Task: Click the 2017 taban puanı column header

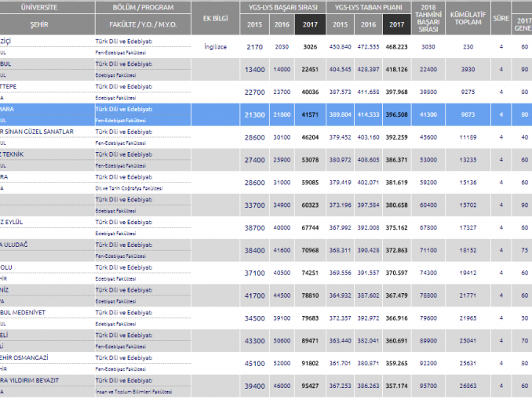Action: (x=397, y=24)
